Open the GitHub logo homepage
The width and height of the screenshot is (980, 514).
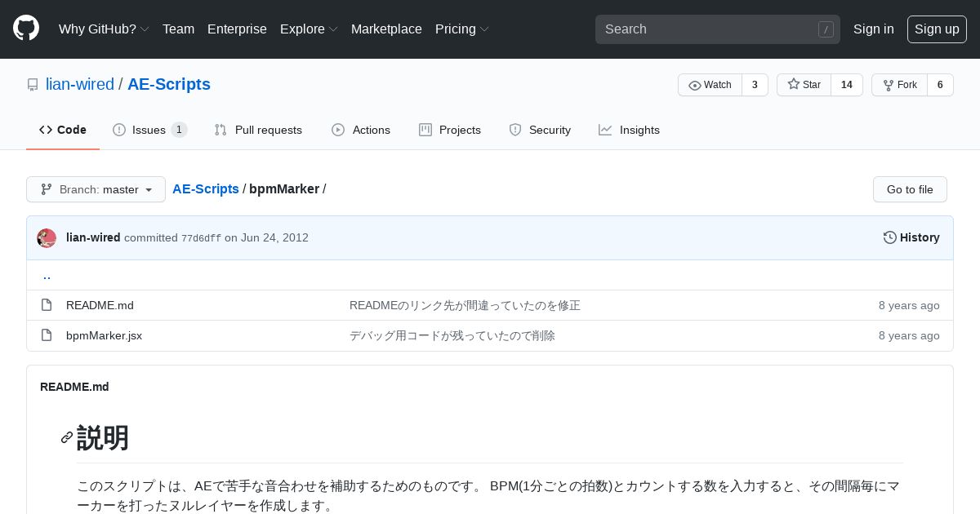point(26,29)
